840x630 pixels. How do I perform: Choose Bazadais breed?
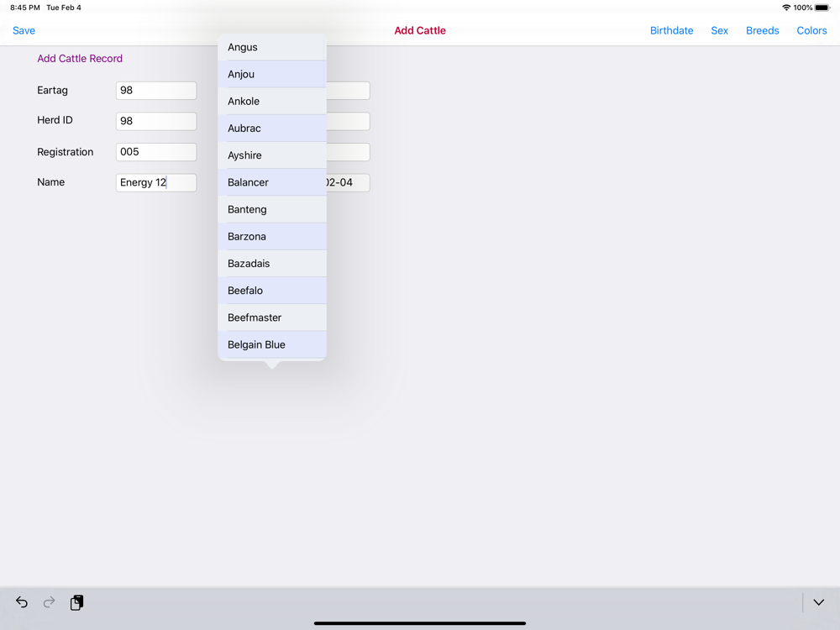point(272,264)
